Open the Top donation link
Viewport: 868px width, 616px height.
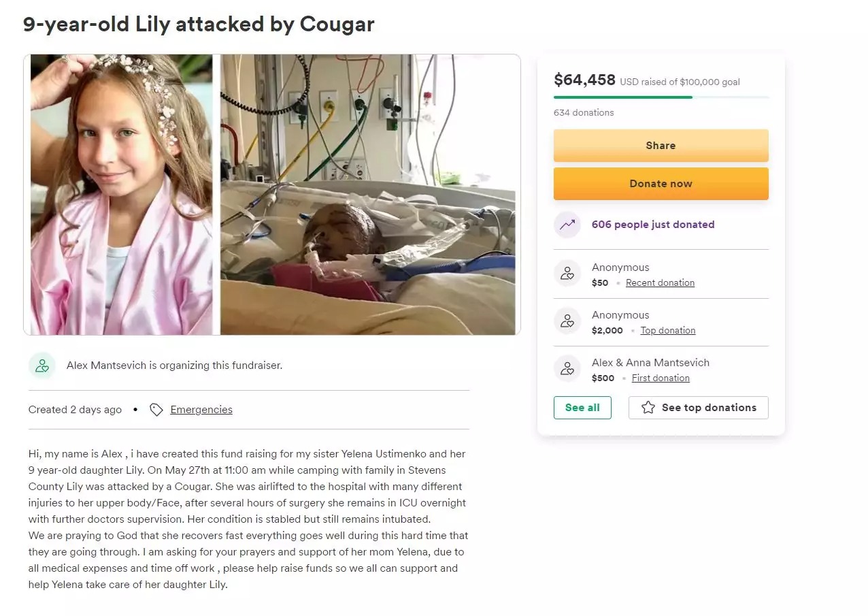pyautogui.click(x=668, y=331)
